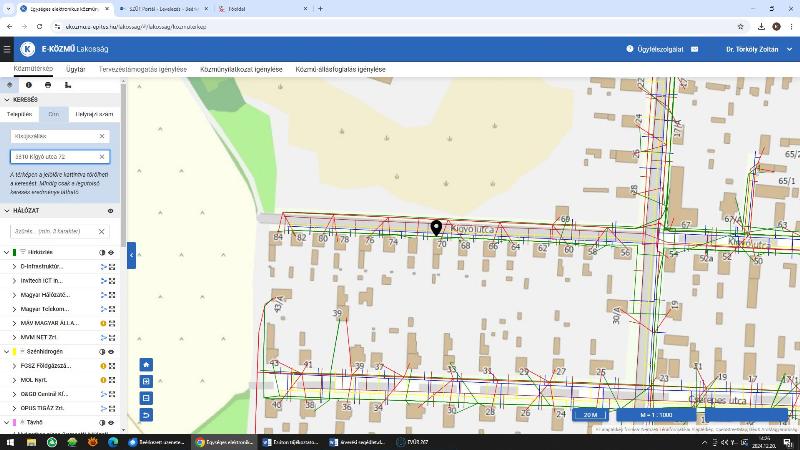Zoom in with the plus map button
The width and height of the screenshot is (800, 450).
(146, 382)
